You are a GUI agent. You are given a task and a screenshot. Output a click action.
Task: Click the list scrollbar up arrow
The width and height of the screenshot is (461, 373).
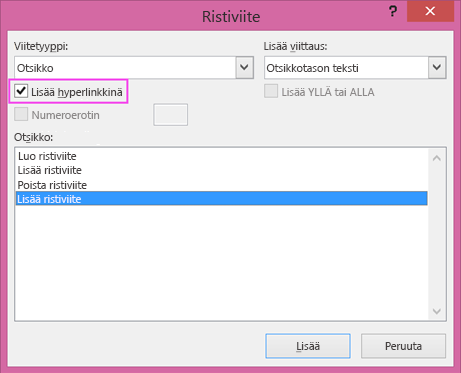pyautogui.click(x=437, y=158)
